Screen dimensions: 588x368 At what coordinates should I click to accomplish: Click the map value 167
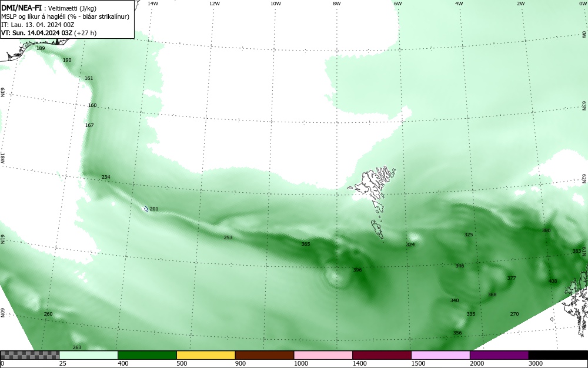click(89, 125)
